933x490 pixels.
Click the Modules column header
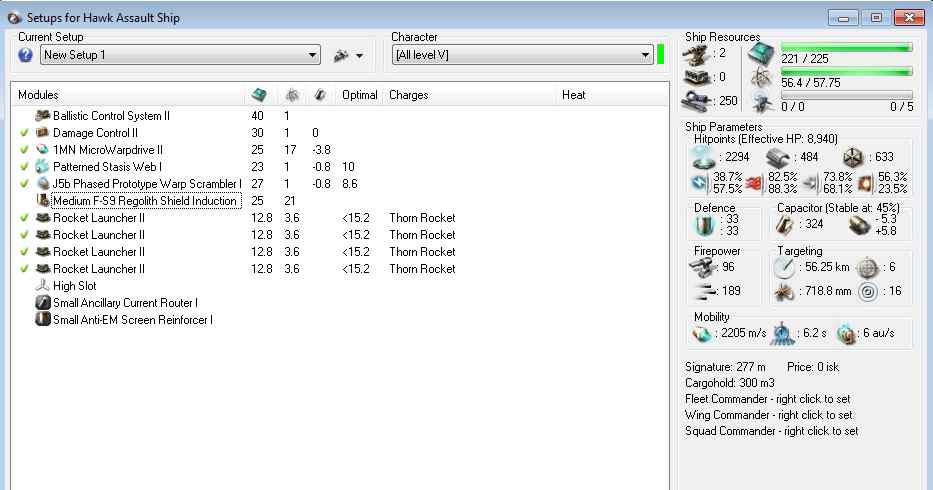38,95
